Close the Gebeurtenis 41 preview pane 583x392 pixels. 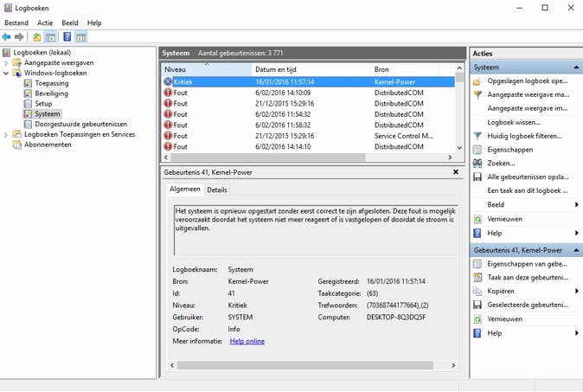point(456,172)
